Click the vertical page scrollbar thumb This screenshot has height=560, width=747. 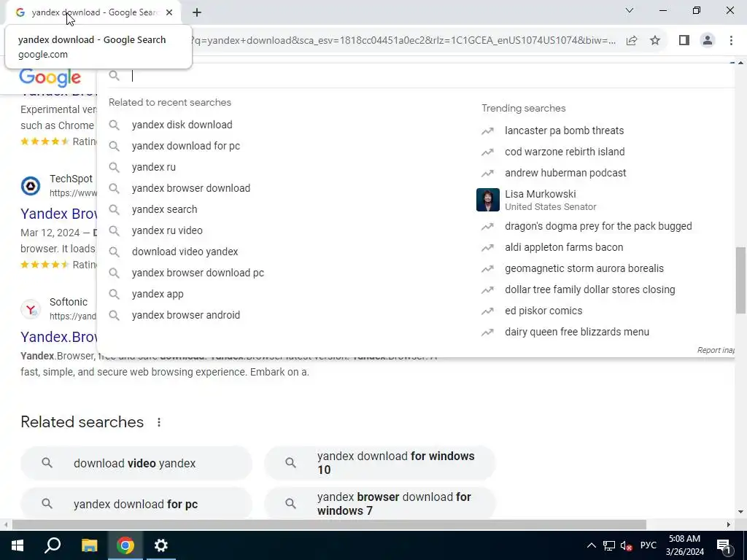pyautogui.click(x=740, y=280)
